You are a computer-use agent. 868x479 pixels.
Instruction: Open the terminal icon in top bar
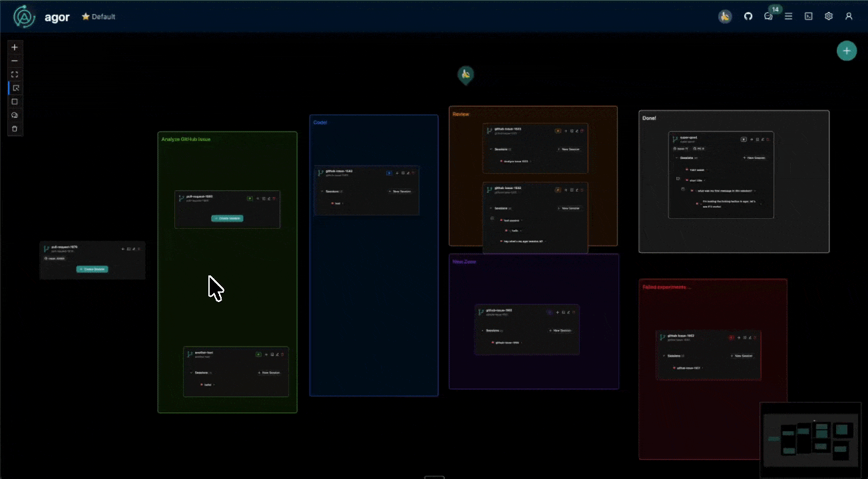click(x=808, y=17)
